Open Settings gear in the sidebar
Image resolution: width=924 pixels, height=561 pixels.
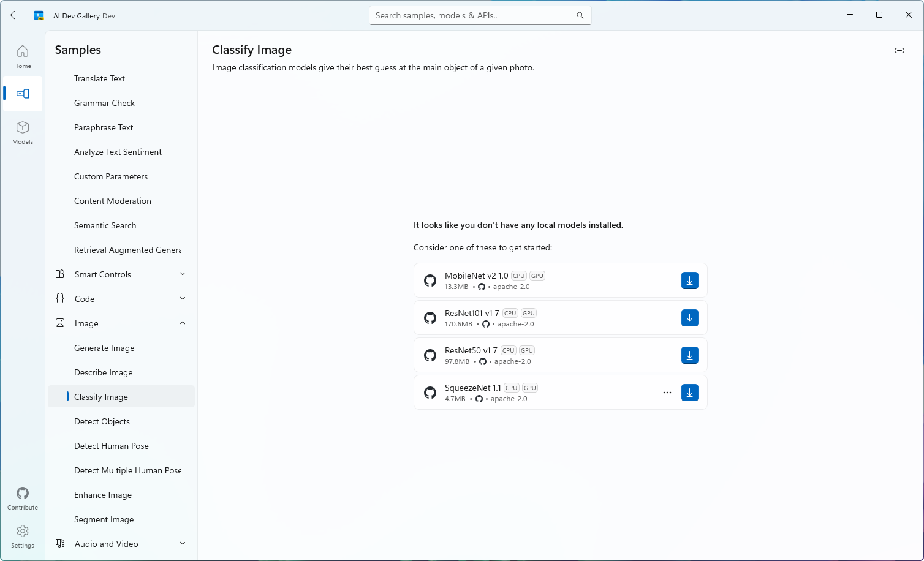click(x=23, y=536)
